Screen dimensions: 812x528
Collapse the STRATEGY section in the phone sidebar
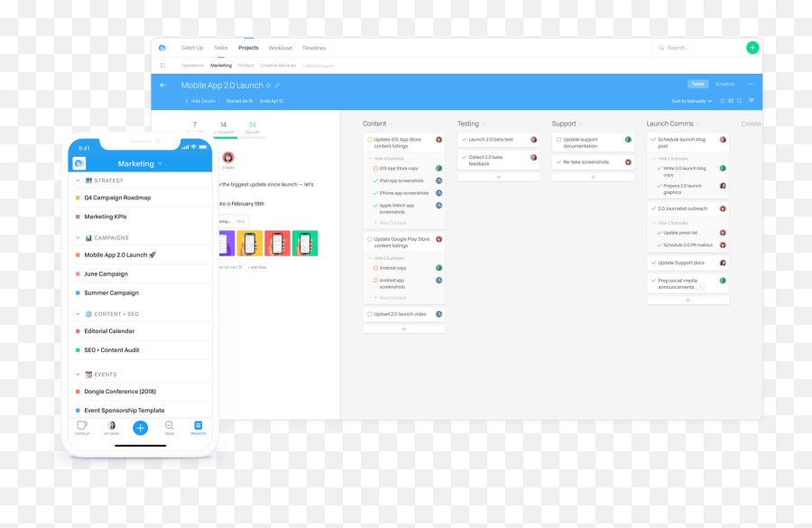point(79,180)
